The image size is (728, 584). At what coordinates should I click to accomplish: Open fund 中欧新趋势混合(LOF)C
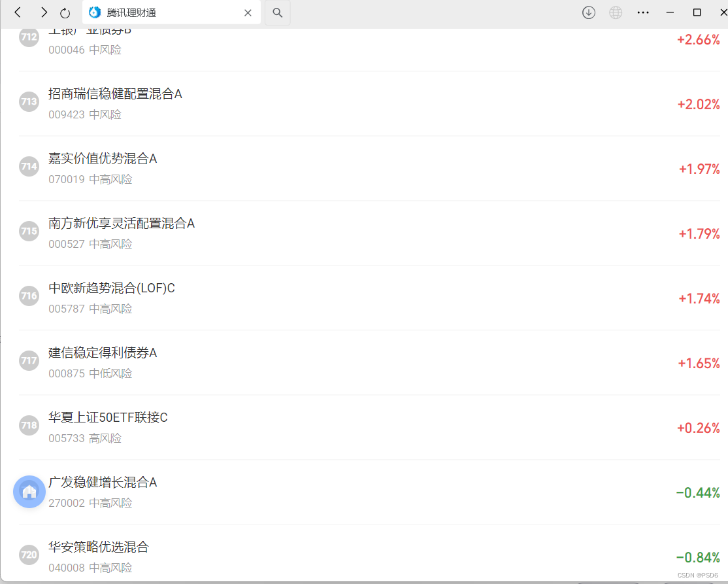112,288
